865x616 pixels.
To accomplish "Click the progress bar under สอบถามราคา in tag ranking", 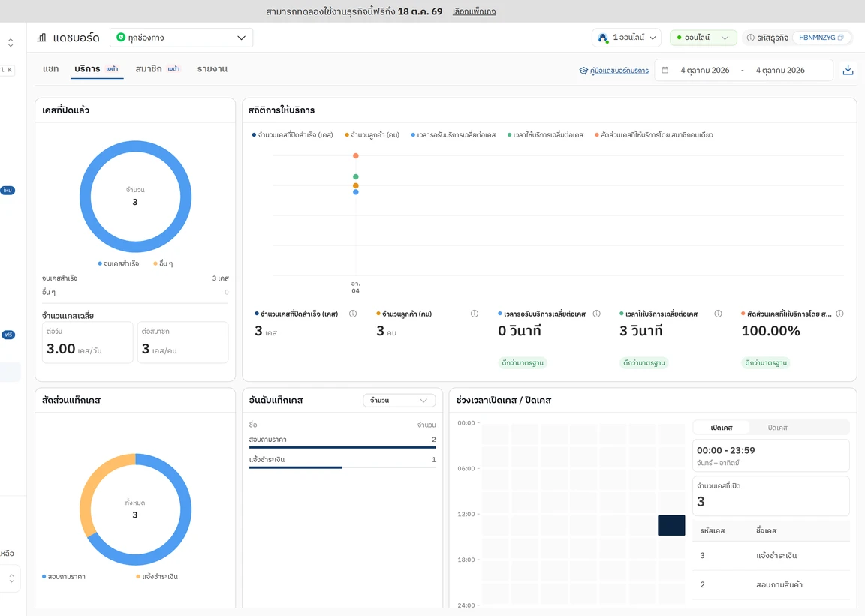I will pyautogui.click(x=342, y=447).
